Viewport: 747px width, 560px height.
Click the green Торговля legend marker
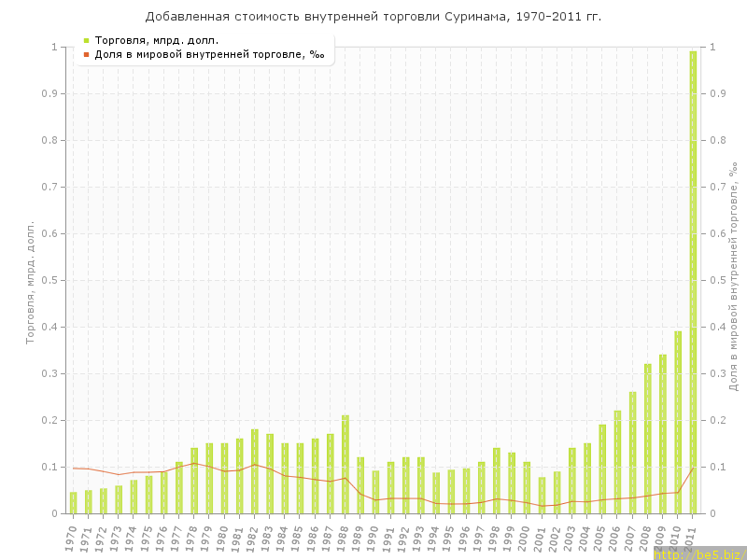coord(86,40)
